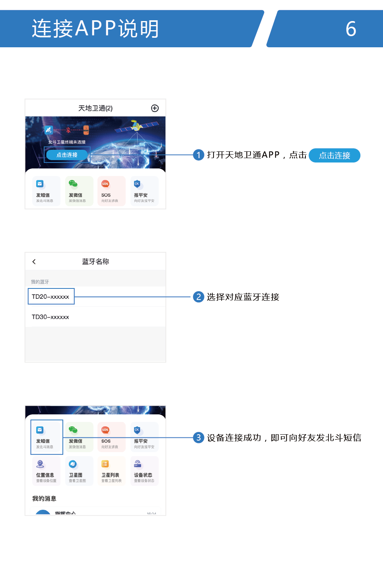This screenshot has height=588, width=383.
Task: Tap the red Bluetooth disconnected icon
Action: coord(68,130)
